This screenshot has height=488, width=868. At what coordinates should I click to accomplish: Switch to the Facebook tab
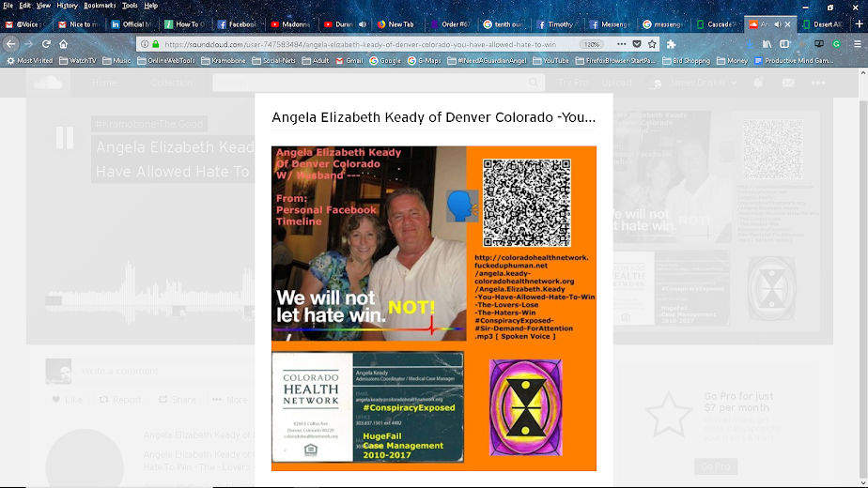pos(238,24)
